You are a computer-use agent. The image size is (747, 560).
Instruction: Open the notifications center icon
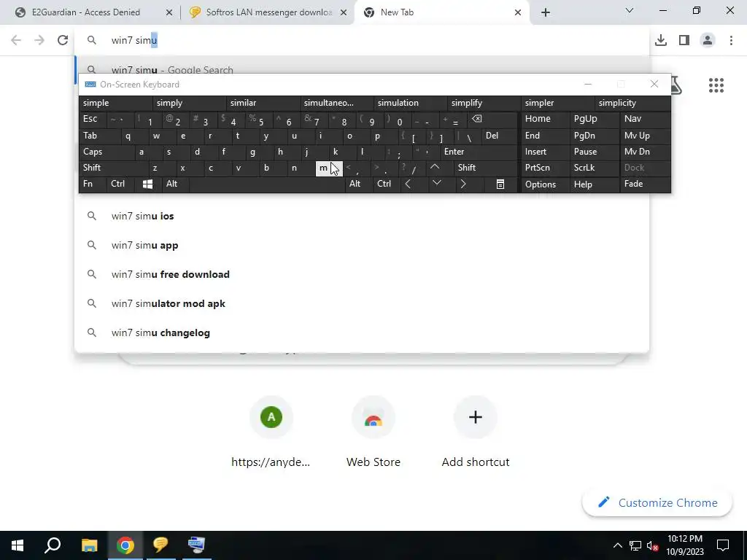pos(723,545)
